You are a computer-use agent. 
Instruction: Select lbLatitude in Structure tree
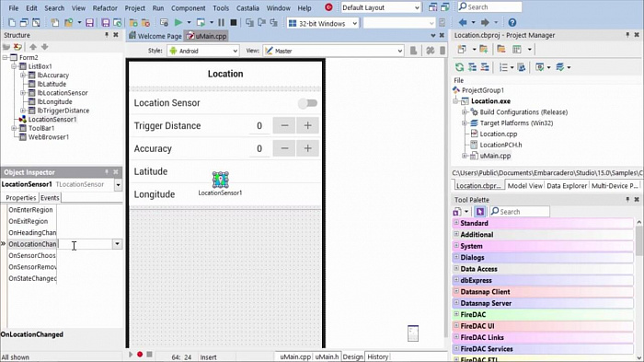click(52, 84)
